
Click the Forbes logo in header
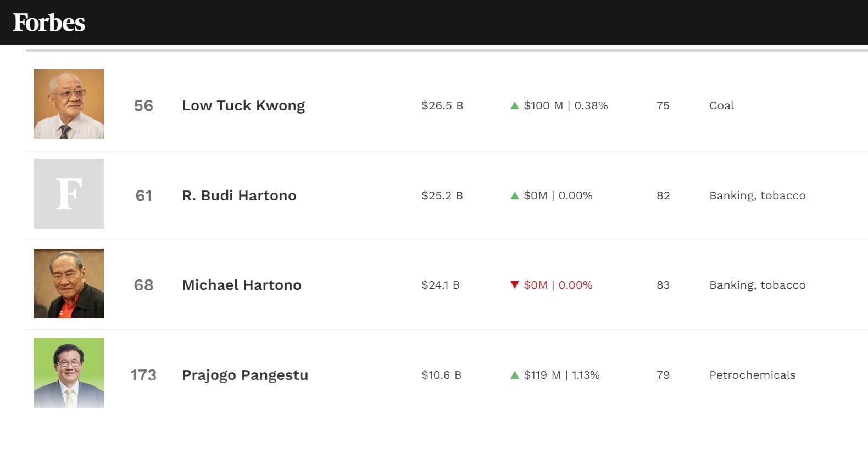point(49,23)
